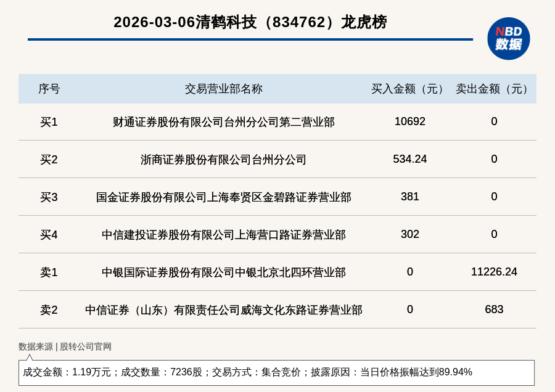Click the buy amount 10692 cell
This screenshot has width=555, height=392.
click(409, 121)
